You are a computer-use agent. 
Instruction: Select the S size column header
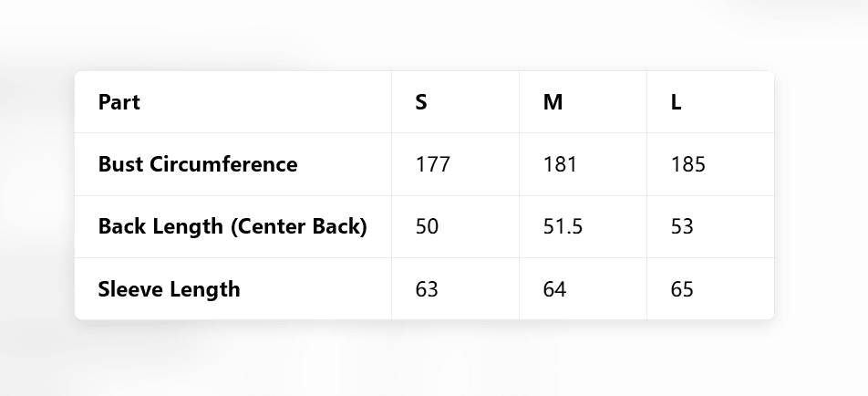pos(421,102)
